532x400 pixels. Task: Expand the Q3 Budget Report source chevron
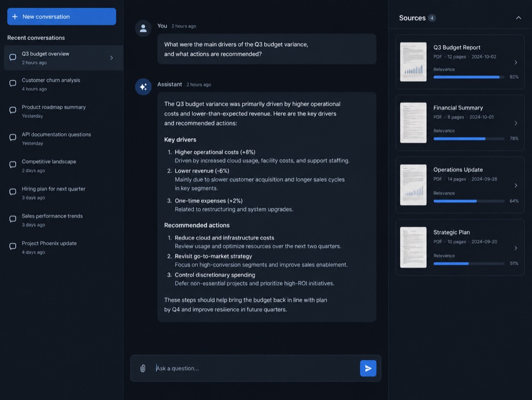pos(516,62)
